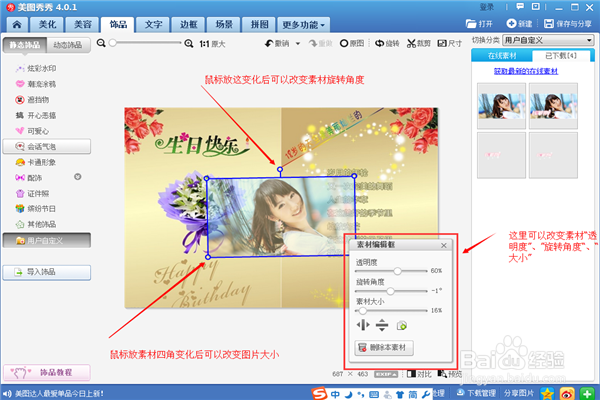
Task: Open the 美容 tab
Action: coord(82,24)
